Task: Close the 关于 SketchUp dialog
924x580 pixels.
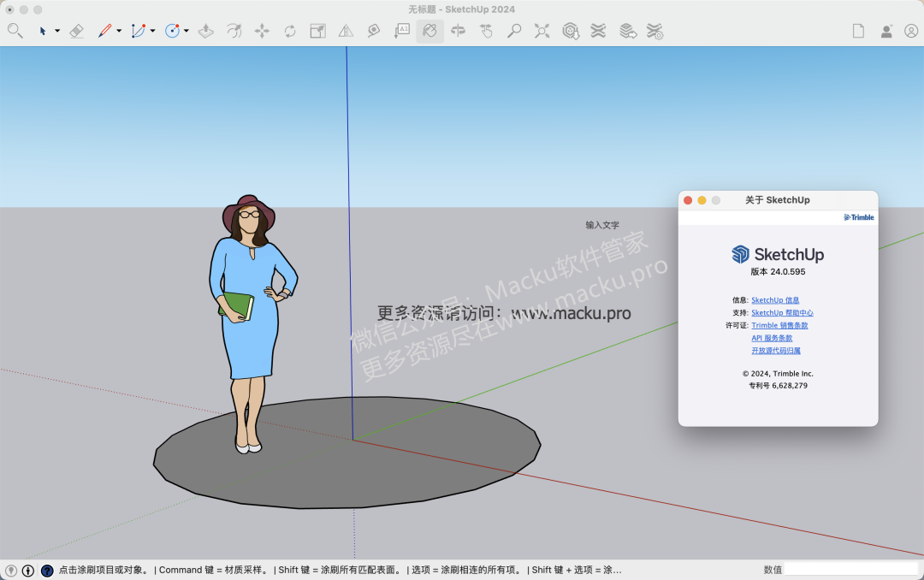Action: (688, 200)
